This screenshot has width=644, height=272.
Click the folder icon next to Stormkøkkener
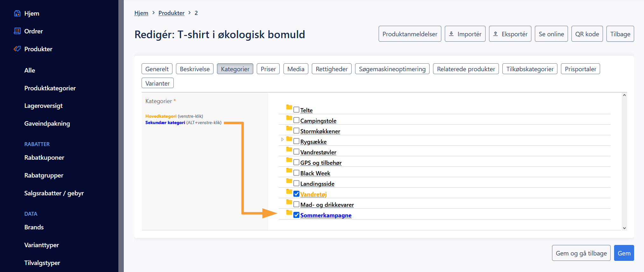(x=289, y=128)
